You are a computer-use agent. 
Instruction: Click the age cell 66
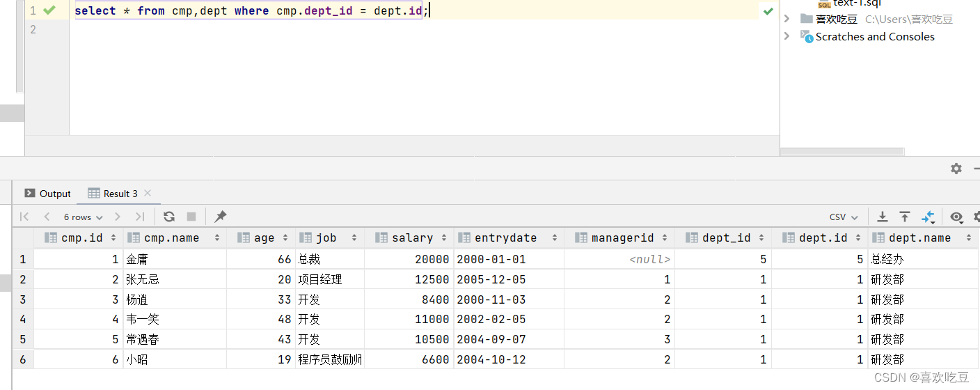click(x=261, y=259)
